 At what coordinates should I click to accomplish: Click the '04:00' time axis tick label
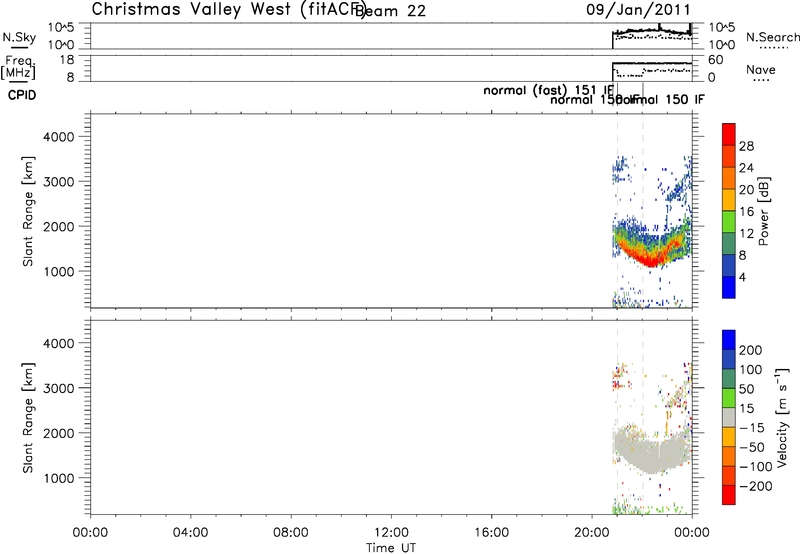[191, 533]
